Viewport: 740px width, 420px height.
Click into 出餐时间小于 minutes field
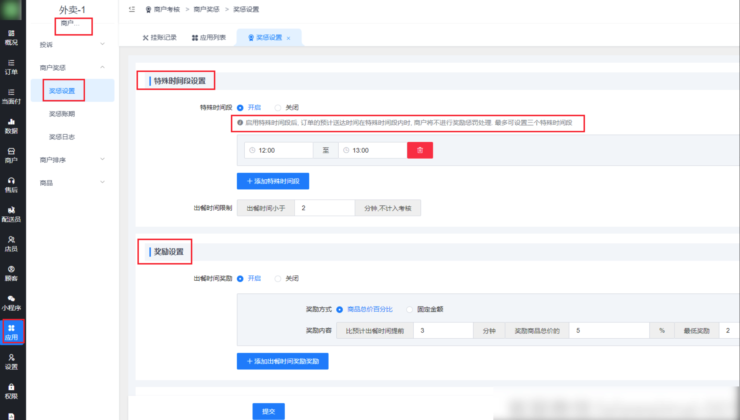(325, 208)
